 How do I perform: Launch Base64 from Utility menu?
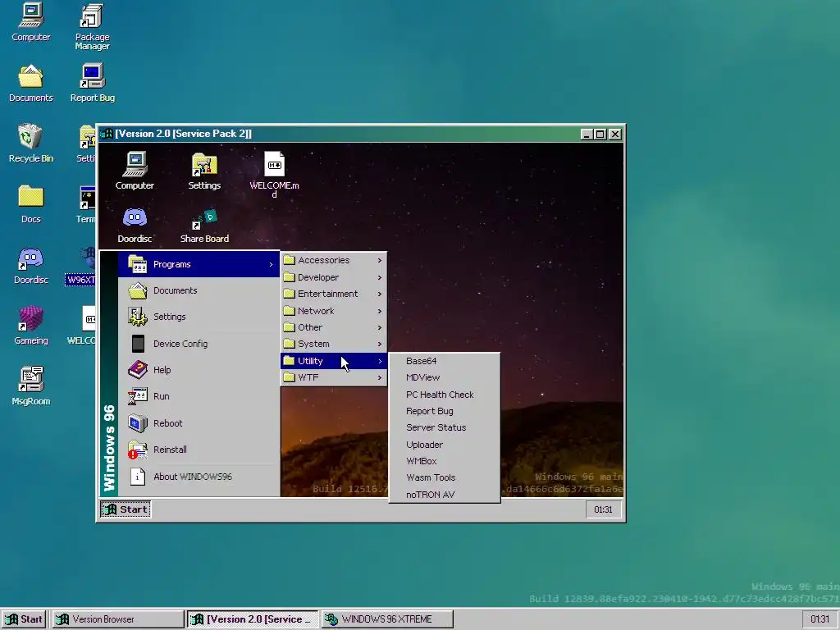pos(445,361)
